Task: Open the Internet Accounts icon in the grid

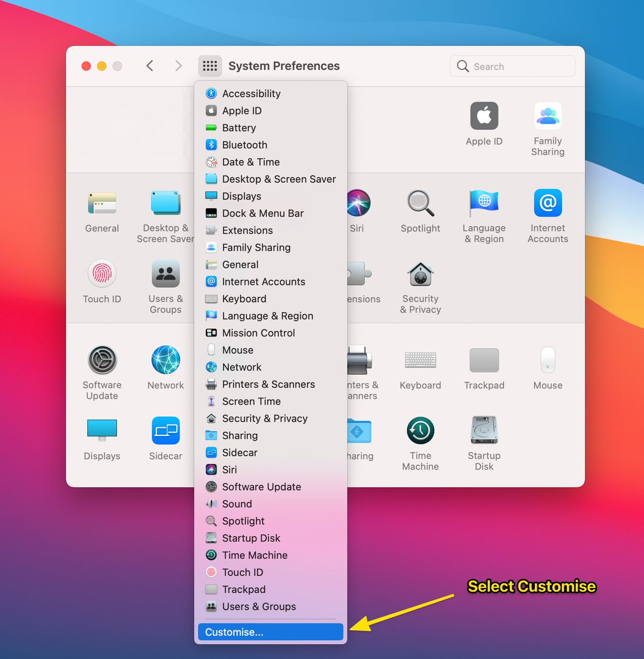Action: tap(548, 203)
